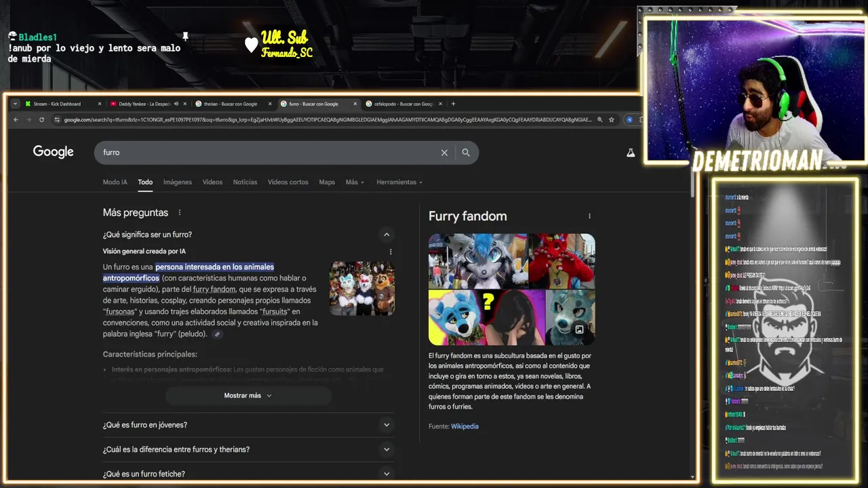This screenshot has width=868, height=488.
Task: Select the Noticias search tab
Action: click(x=245, y=182)
